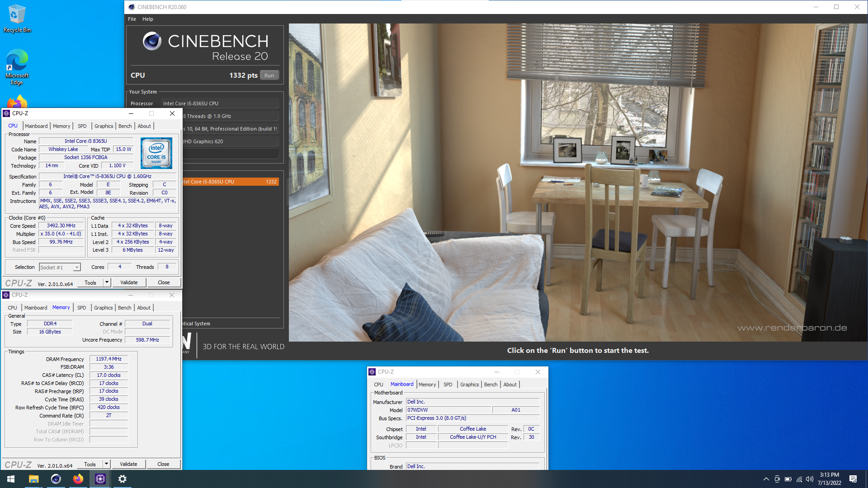
Task: Open Firefox from the taskbar
Action: (78, 479)
